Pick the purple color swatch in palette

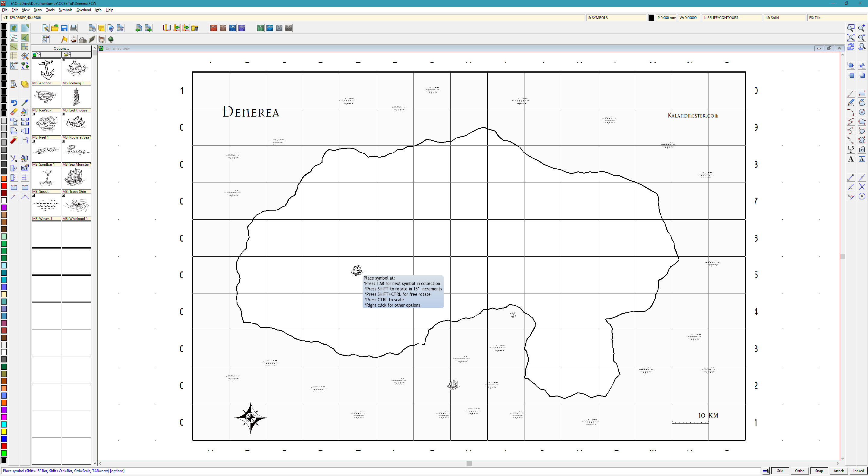click(4, 208)
